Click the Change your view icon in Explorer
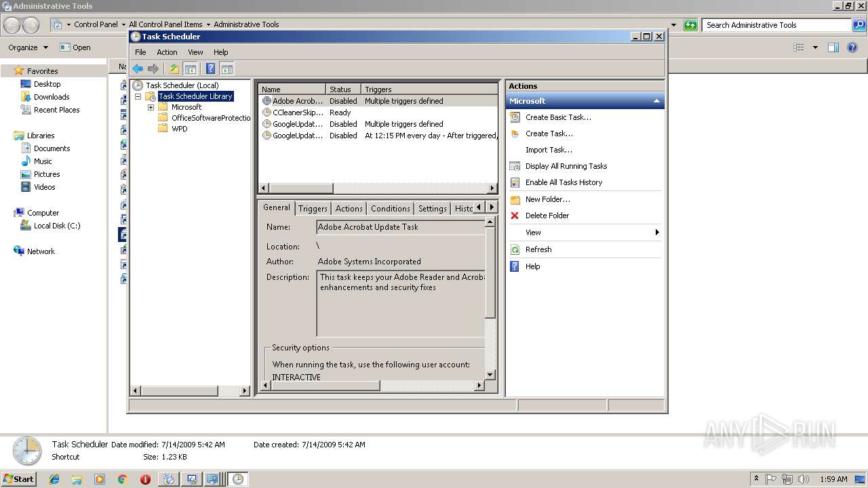Image resolution: width=868 pixels, height=488 pixels. click(799, 47)
